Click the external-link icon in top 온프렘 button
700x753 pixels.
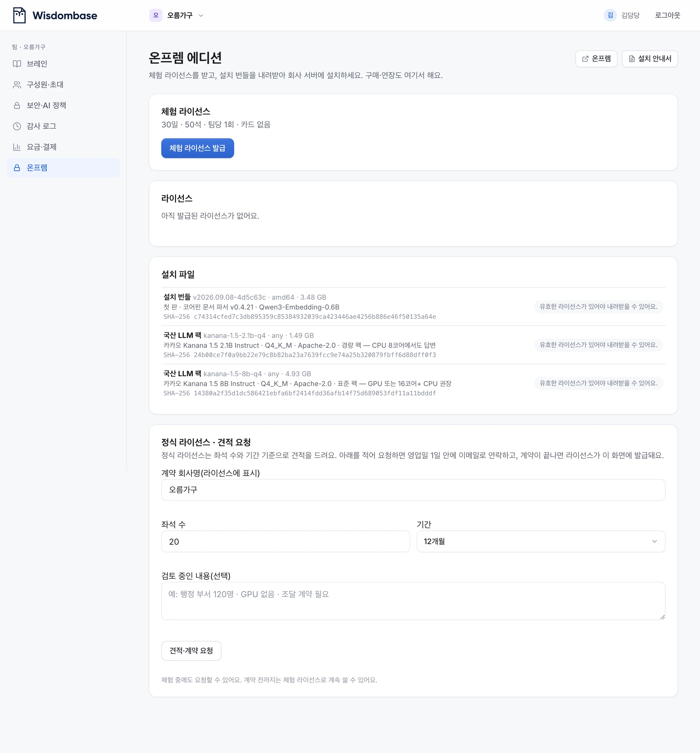pos(585,59)
